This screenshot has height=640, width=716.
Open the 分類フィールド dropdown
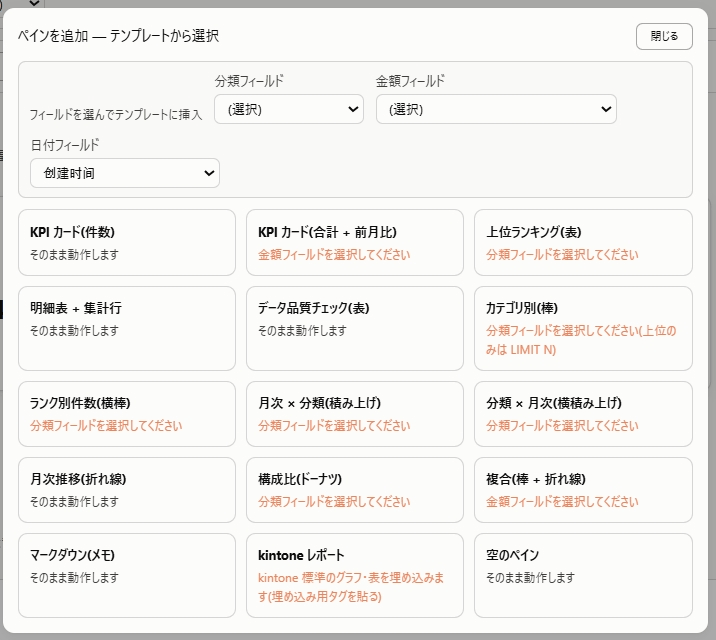pyautogui.click(x=289, y=109)
